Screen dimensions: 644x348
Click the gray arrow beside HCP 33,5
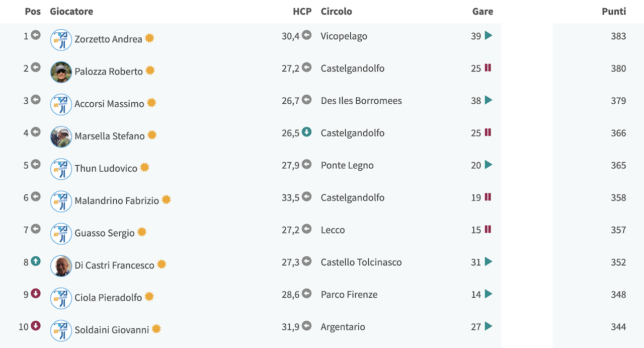click(306, 196)
